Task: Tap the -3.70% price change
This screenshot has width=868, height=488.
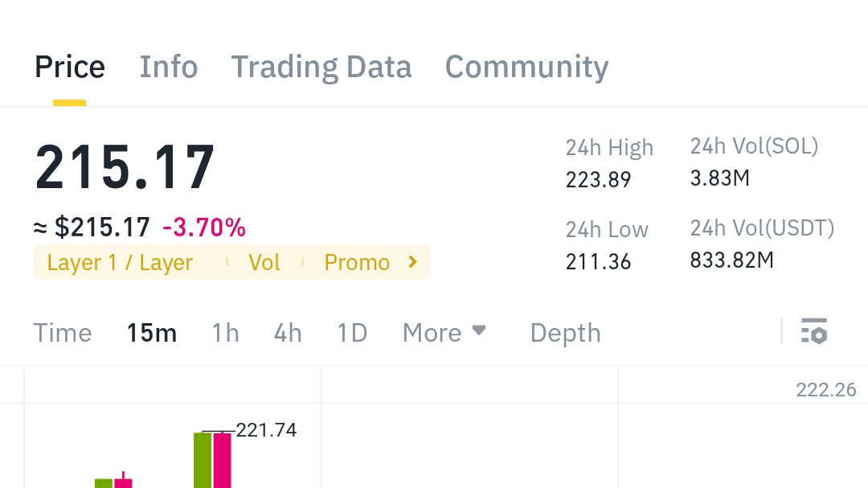Action: 203,228
